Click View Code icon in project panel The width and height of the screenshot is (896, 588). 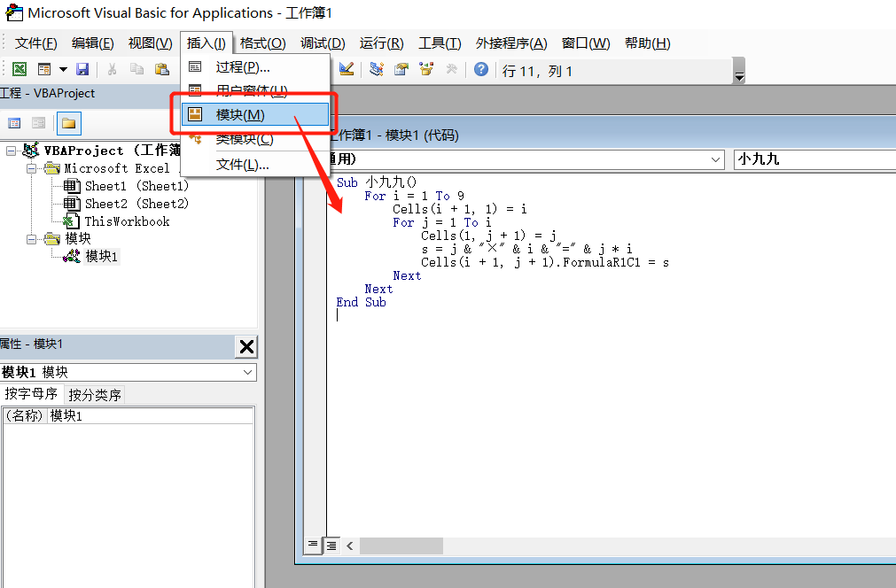(14, 123)
